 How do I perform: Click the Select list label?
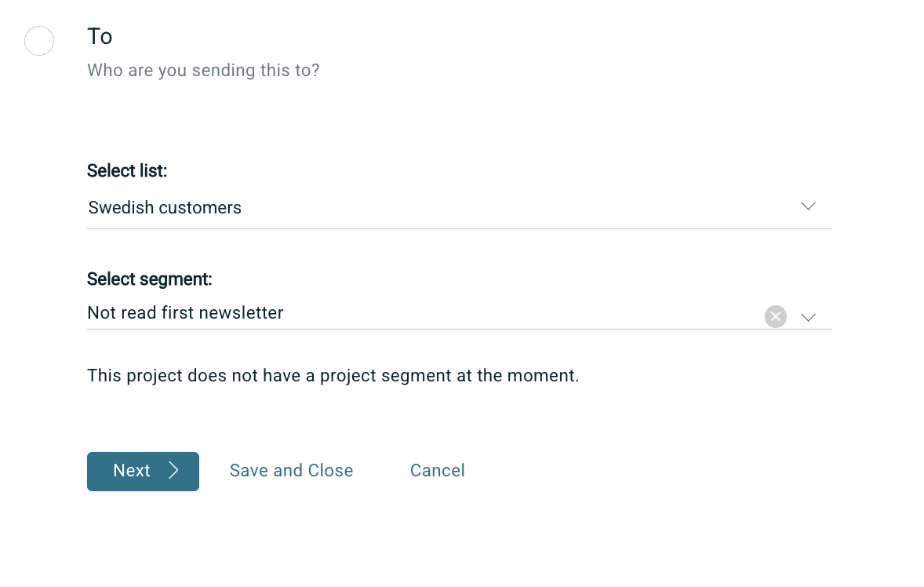coord(127,171)
